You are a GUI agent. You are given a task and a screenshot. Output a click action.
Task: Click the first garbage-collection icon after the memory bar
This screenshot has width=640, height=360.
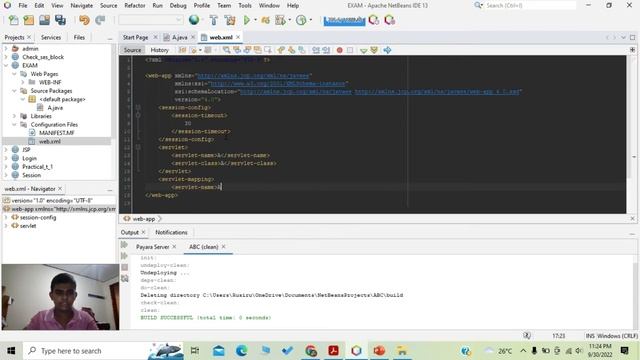tap(373, 20)
